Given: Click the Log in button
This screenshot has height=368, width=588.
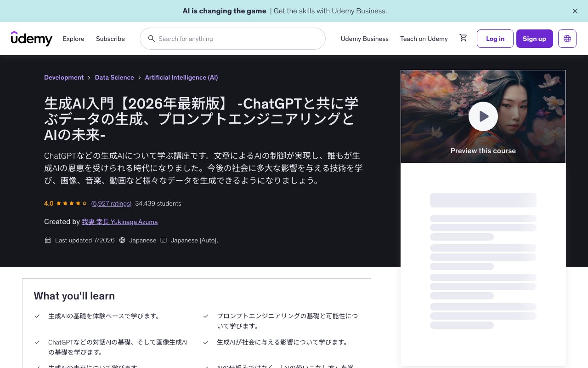Looking at the screenshot, I should (495, 39).
